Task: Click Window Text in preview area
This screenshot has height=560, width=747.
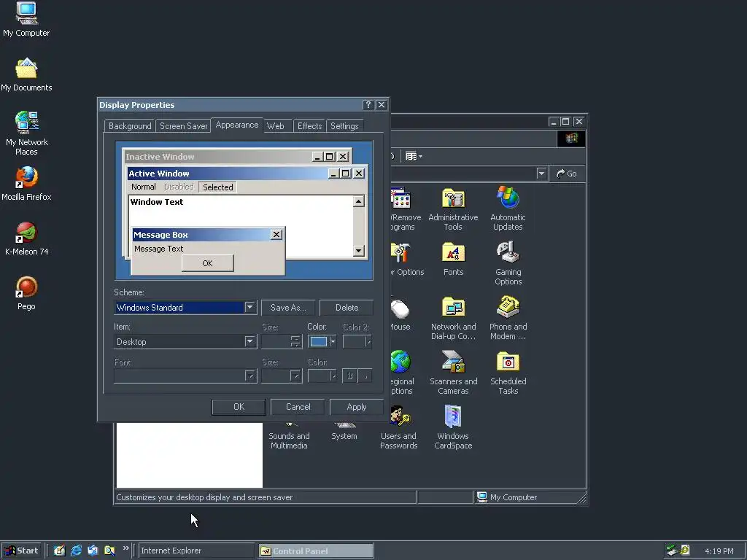Action: [x=157, y=202]
